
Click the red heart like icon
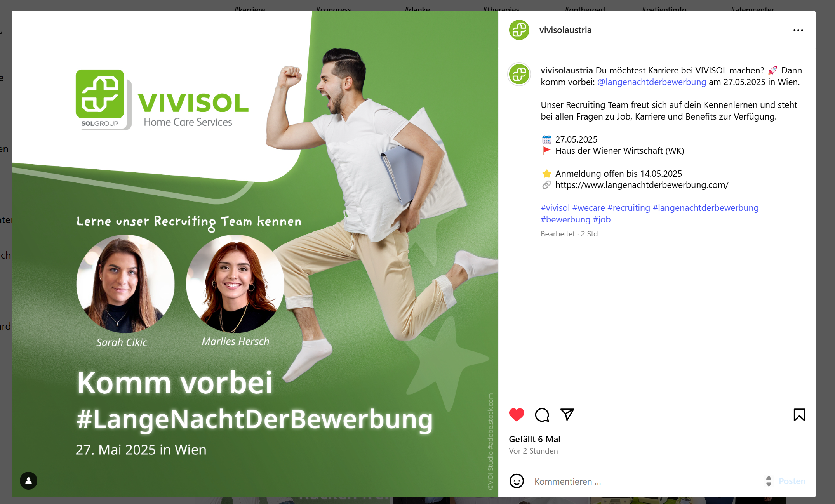coord(517,415)
